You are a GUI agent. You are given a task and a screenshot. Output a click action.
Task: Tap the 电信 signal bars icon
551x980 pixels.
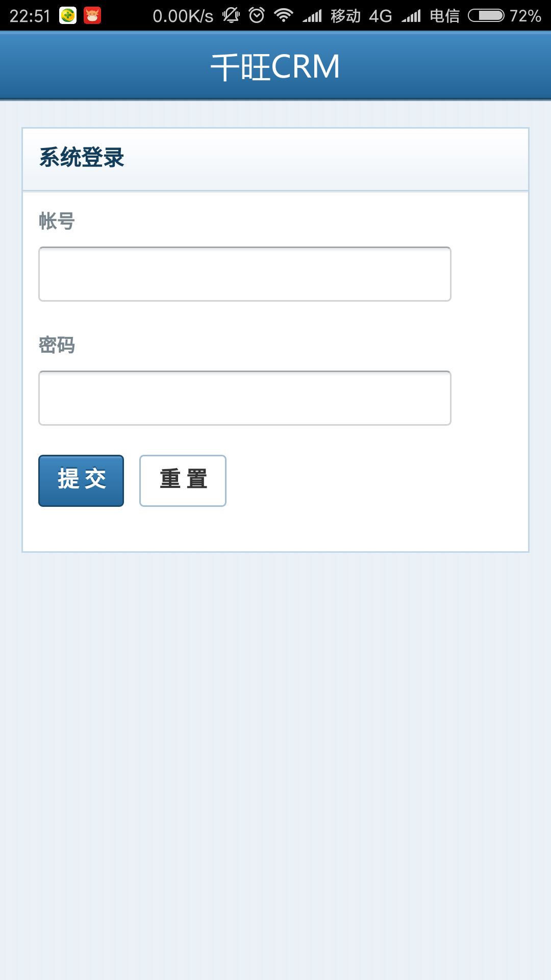tap(411, 16)
